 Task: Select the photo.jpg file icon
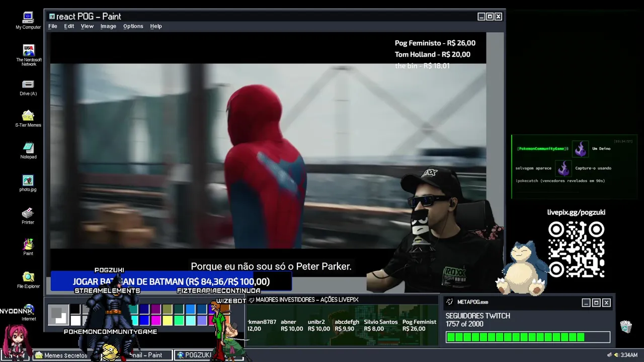[x=28, y=183]
